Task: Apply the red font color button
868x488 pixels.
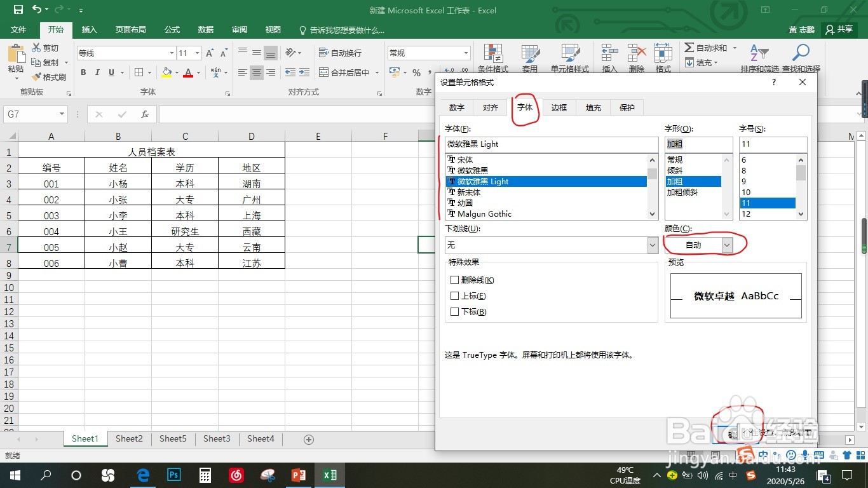Action: [187, 72]
